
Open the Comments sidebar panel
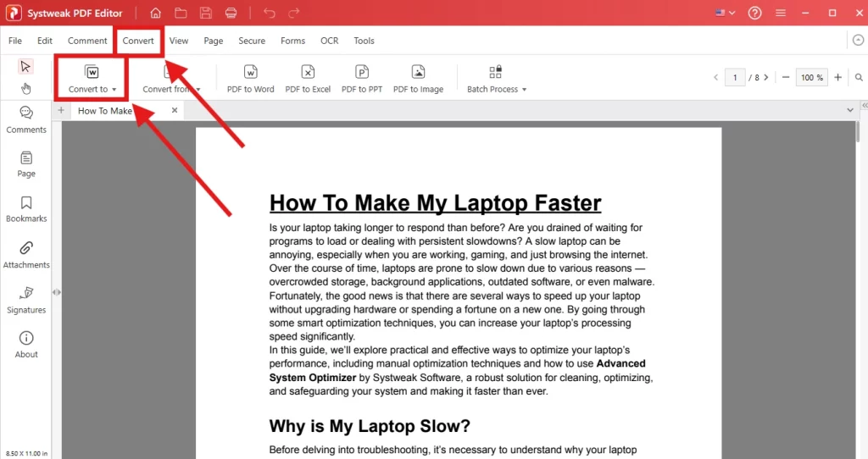pos(26,119)
